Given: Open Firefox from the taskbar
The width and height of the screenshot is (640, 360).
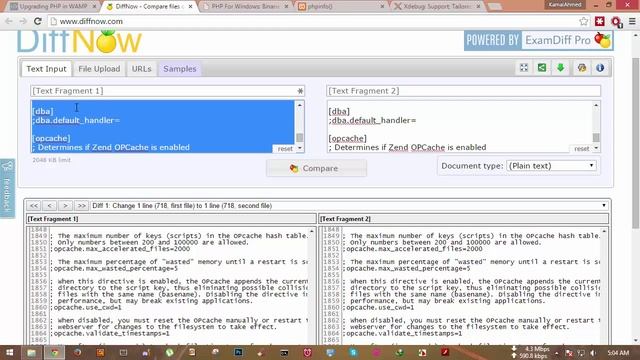Looking at the screenshot, I should tap(77, 353).
